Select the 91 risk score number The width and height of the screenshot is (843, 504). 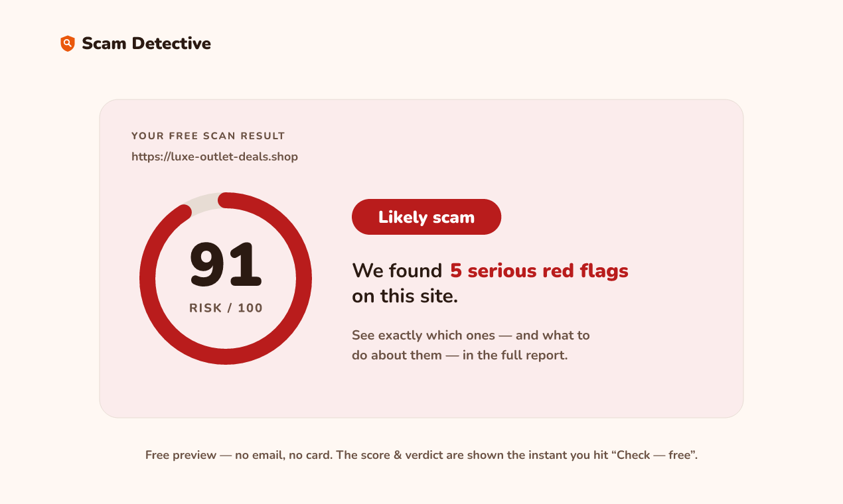pyautogui.click(x=226, y=265)
